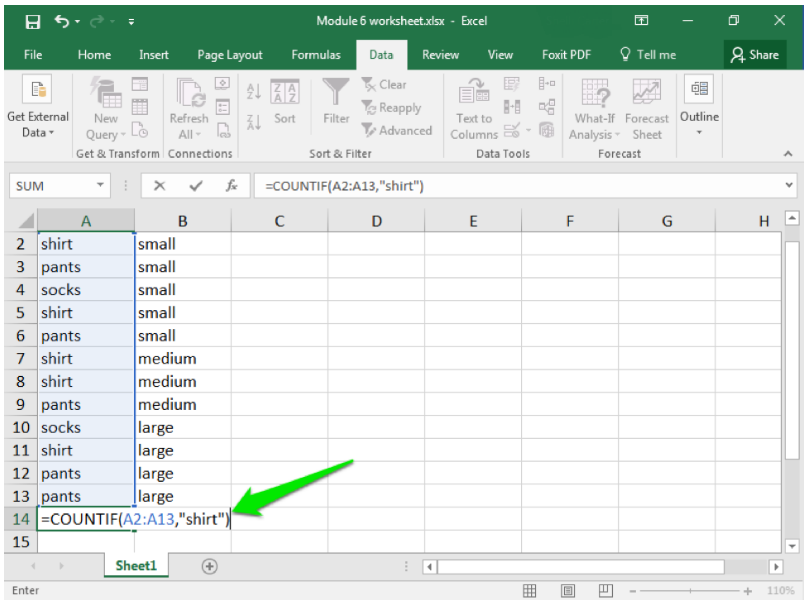Image resolution: width=811 pixels, height=603 pixels.
Task: Open Text to Columns tool
Action: [x=473, y=108]
